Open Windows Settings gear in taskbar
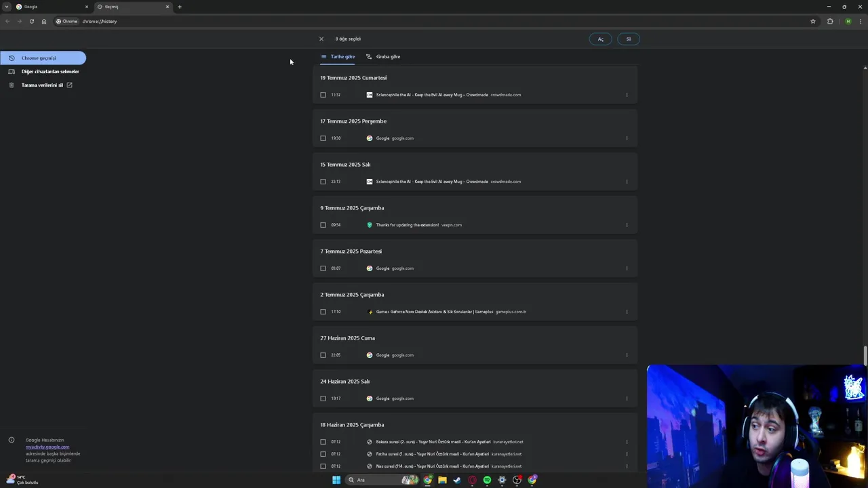 pos(502,480)
